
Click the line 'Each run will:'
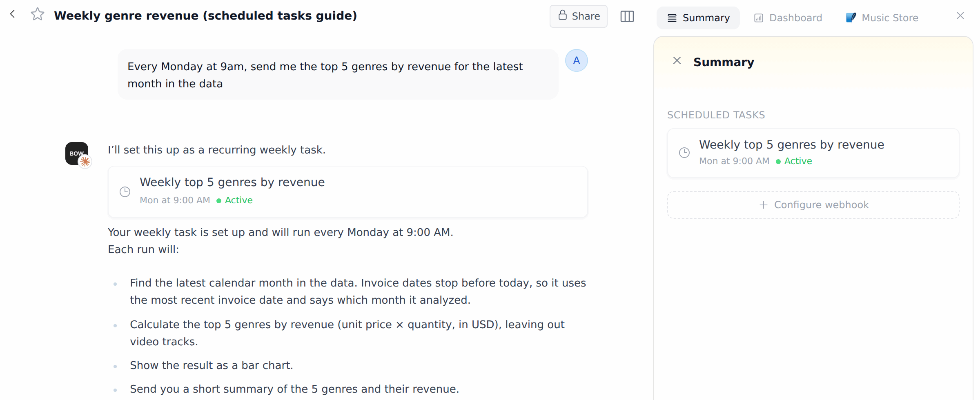[x=143, y=249]
